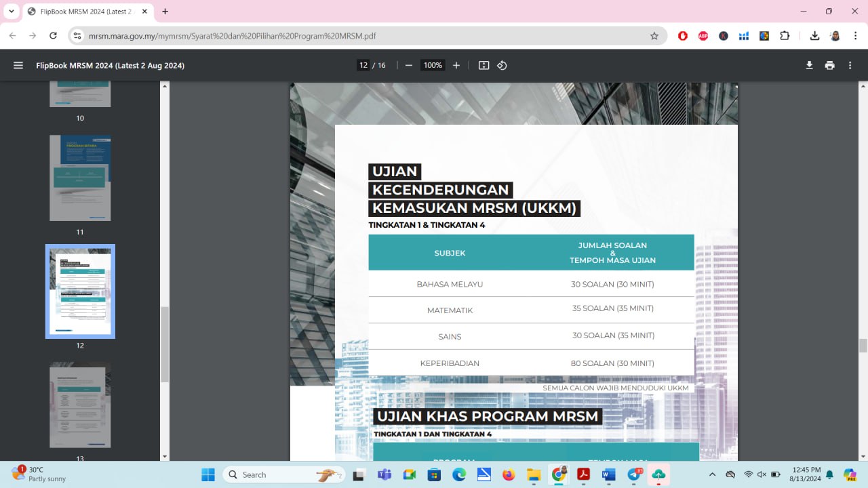
Task: Click the zoom in plus button
Action: click(456, 66)
